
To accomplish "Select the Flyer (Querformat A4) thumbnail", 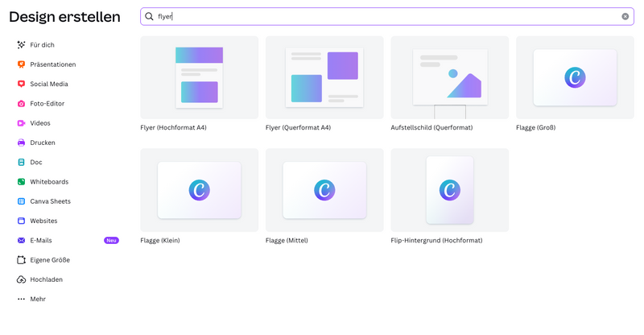I will click(324, 77).
